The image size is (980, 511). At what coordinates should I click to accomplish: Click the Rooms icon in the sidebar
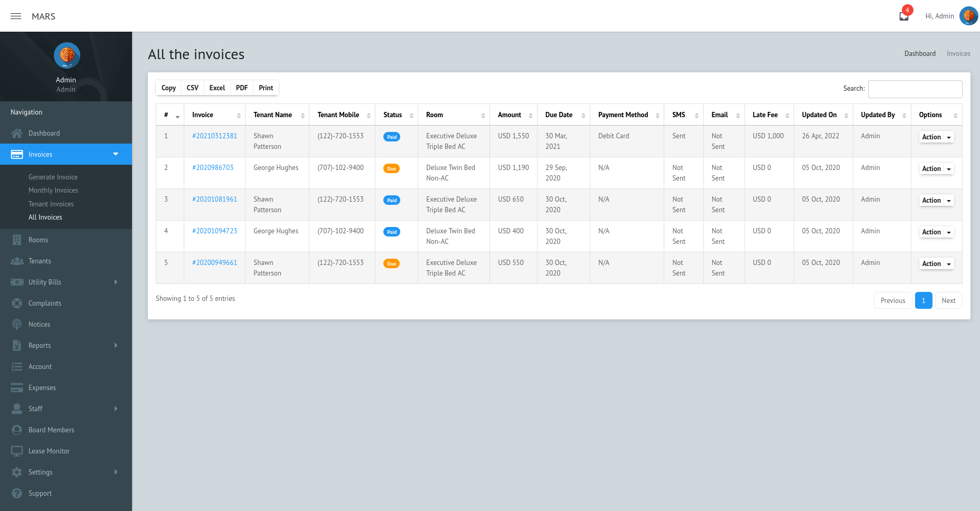tap(17, 240)
